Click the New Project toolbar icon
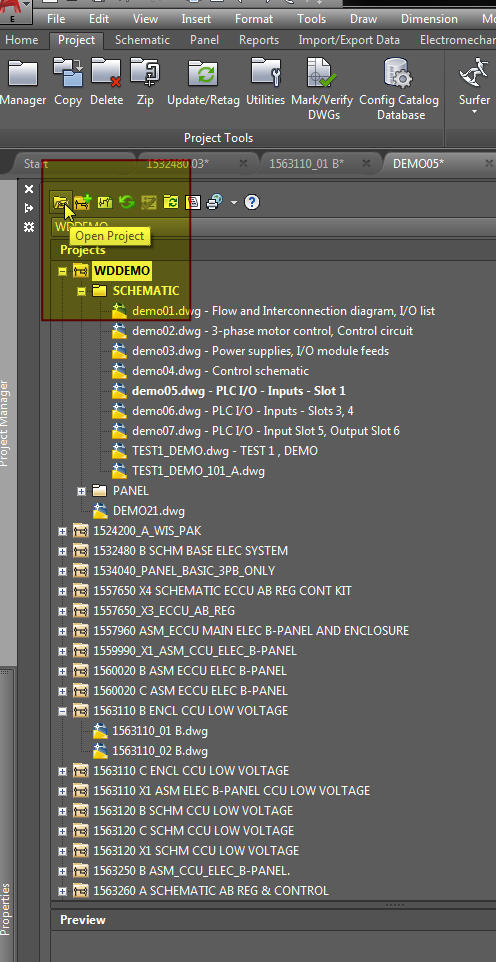The width and height of the screenshot is (496, 962). (x=83, y=202)
